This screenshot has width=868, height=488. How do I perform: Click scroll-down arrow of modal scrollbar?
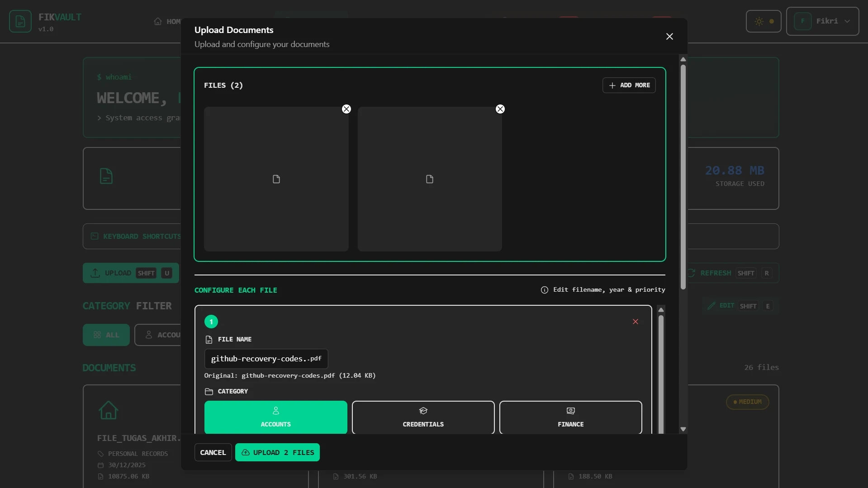click(683, 429)
